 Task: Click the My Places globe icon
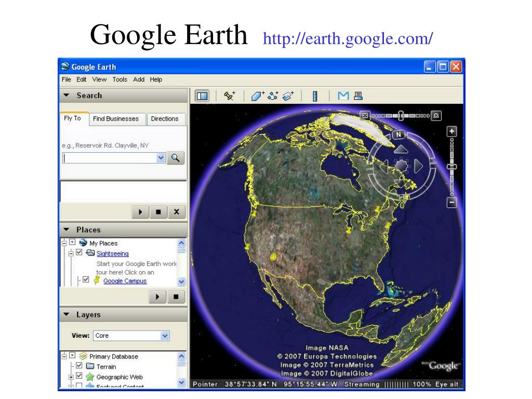click(x=83, y=243)
